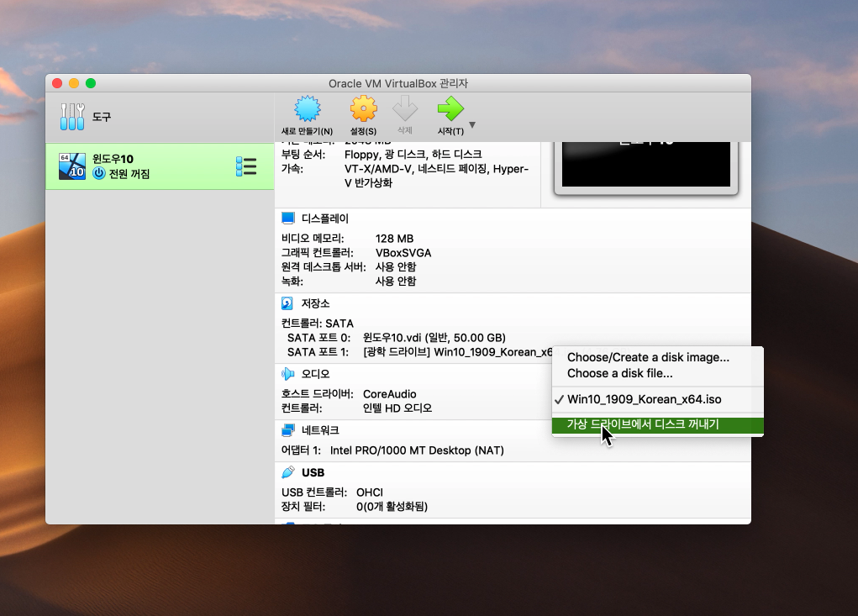Open Settings (설정) gear icon

(363, 108)
